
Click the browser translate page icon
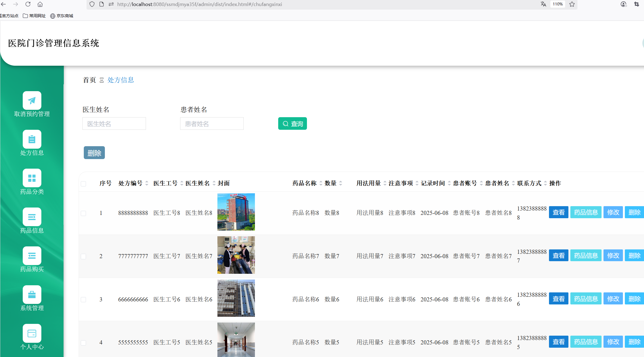(544, 4)
